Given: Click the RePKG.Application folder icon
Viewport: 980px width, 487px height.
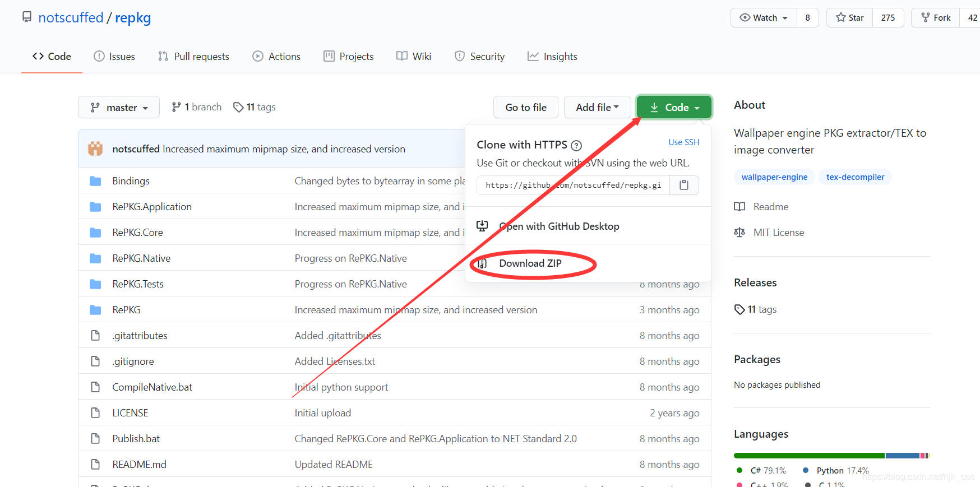Looking at the screenshot, I should coord(95,207).
